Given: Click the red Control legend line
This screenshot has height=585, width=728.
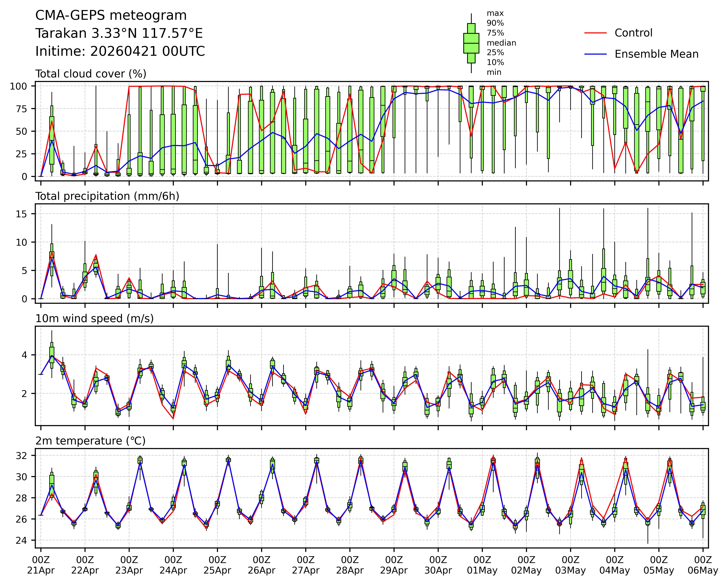Looking at the screenshot, I should point(595,33).
